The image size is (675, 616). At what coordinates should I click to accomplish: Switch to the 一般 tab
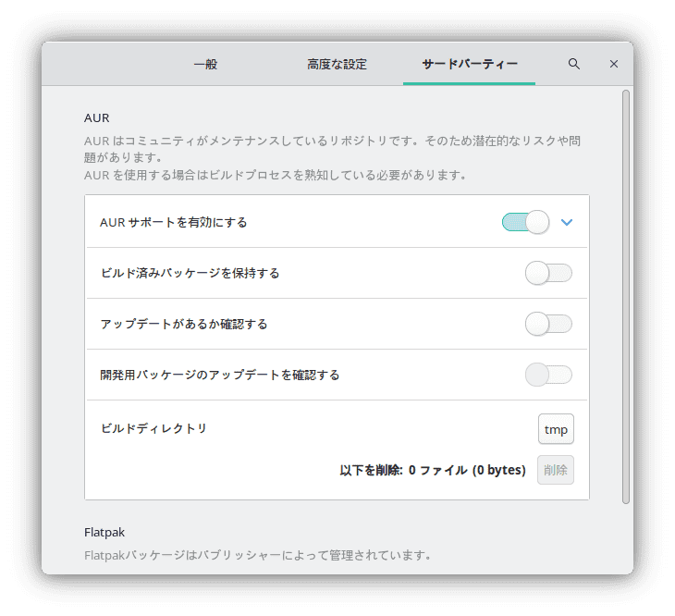(205, 64)
